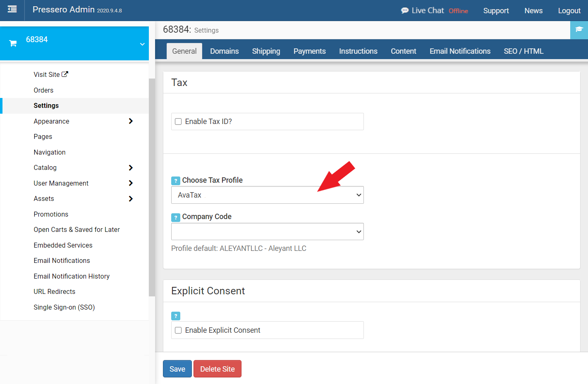588x384 pixels.
Task: Open the graduation cap help icon
Action: pyautogui.click(x=579, y=30)
